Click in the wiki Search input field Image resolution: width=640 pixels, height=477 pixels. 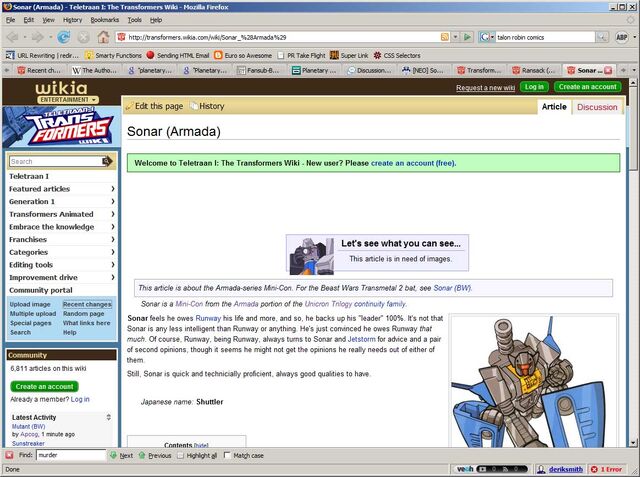[56, 162]
